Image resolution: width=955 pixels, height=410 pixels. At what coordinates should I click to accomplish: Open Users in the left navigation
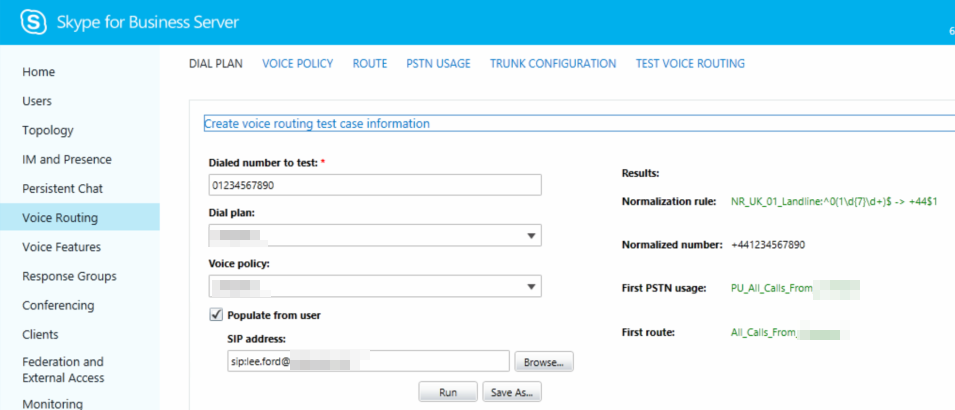pos(37,101)
